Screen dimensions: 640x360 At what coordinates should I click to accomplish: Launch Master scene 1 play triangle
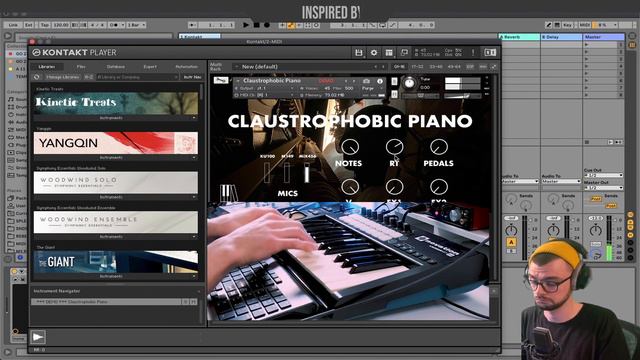point(587,44)
